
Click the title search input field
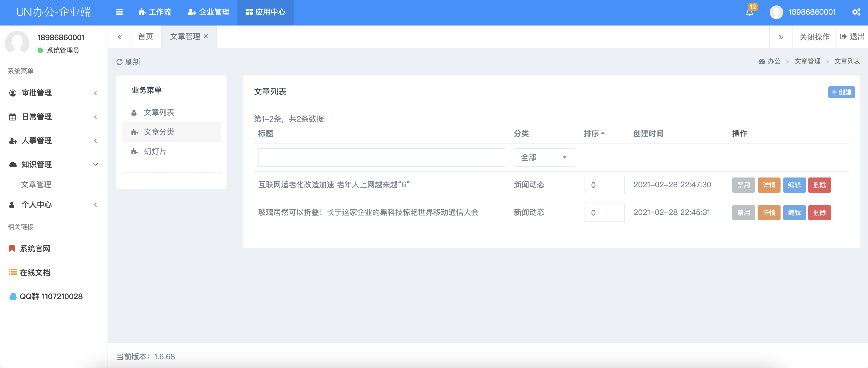[381, 158]
